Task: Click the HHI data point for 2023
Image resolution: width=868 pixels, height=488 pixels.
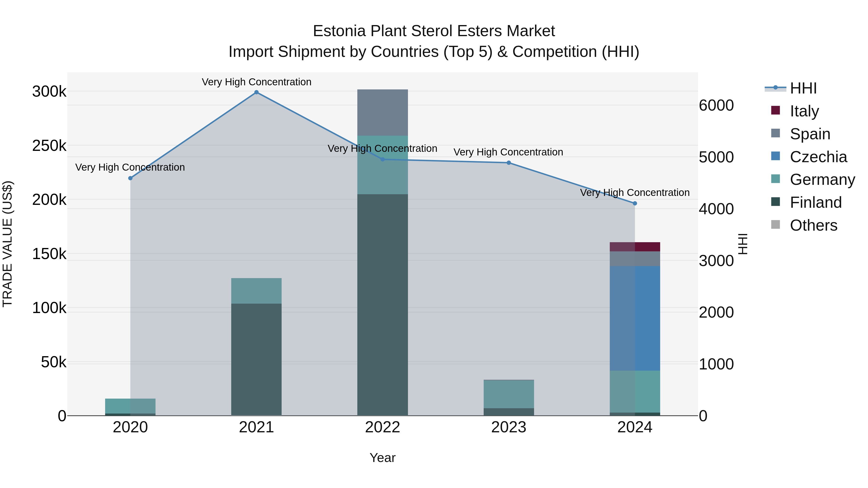Action: point(509,163)
